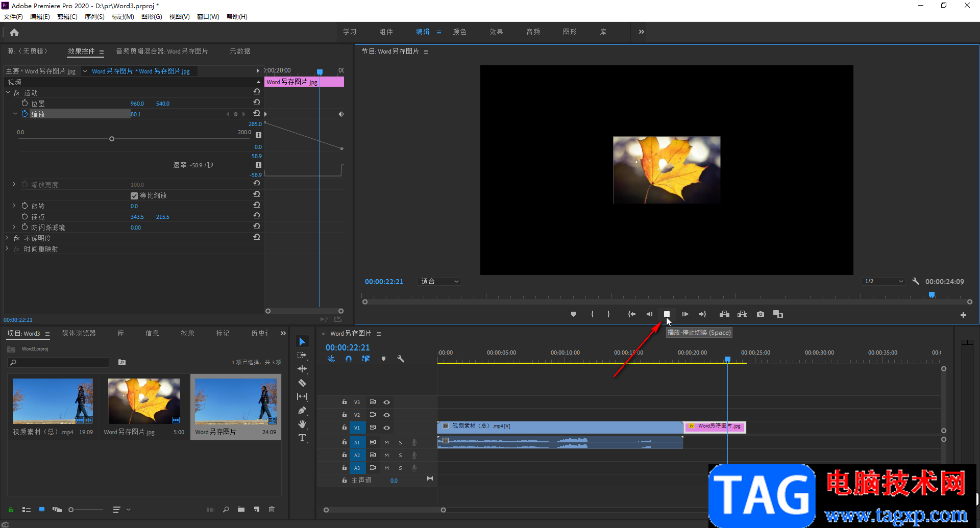Show more project panel tabs

[283, 333]
